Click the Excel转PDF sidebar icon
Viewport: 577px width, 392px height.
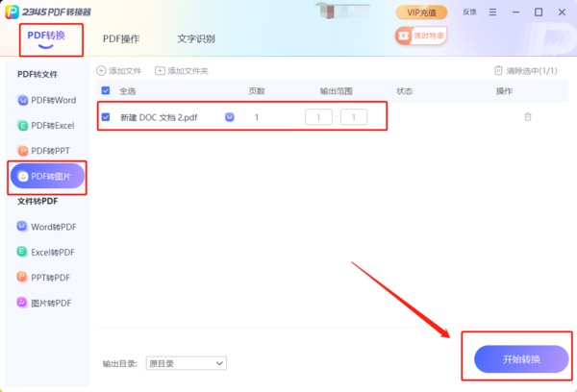click(22, 252)
